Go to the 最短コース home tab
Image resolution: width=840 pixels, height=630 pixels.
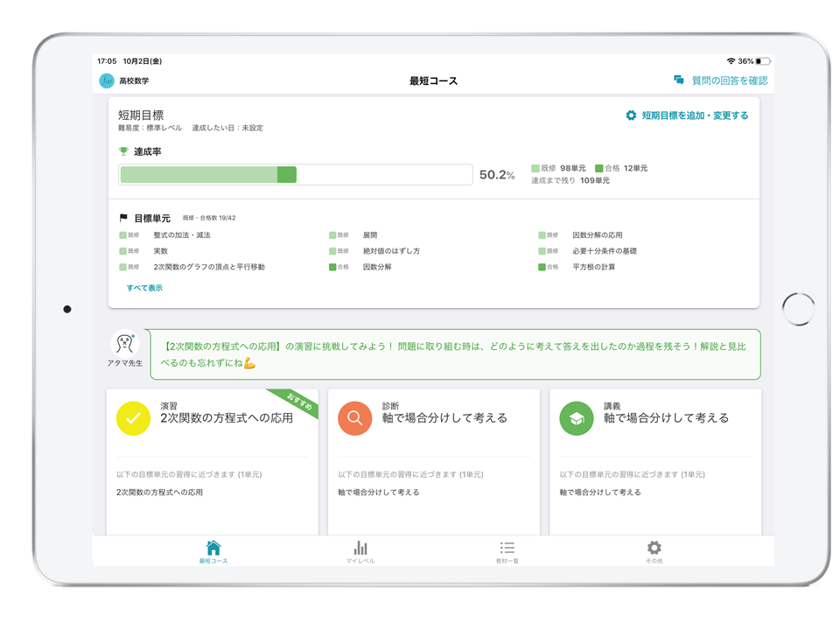click(x=213, y=552)
